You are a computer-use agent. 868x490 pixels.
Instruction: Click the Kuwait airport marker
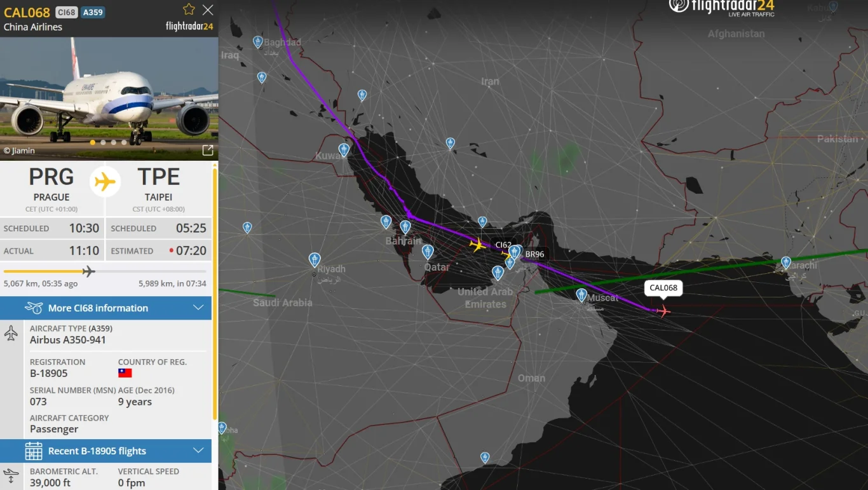point(344,150)
